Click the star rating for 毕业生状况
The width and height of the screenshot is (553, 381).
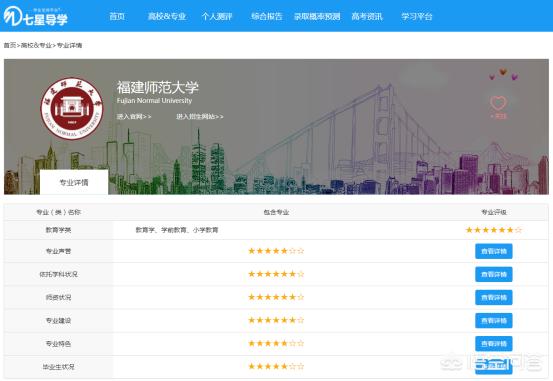276,366
